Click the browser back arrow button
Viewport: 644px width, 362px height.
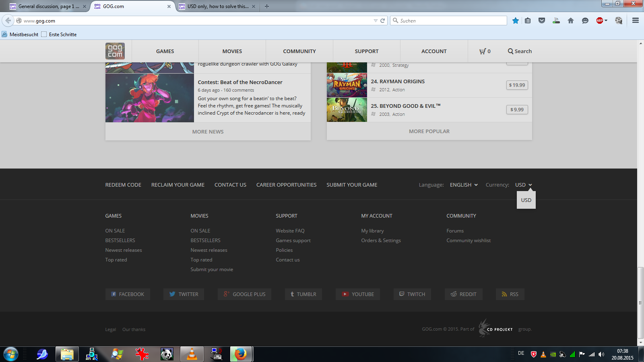click(x=8, y=21)
